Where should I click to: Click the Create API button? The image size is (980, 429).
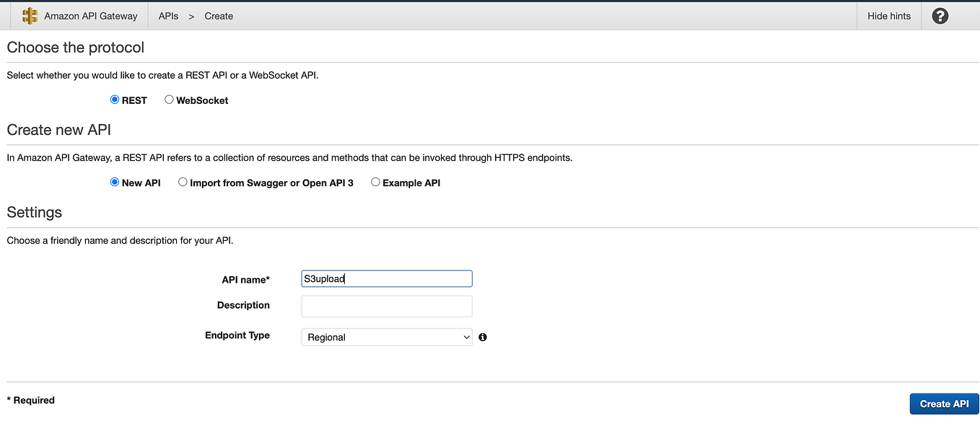(x=944, y=404)
